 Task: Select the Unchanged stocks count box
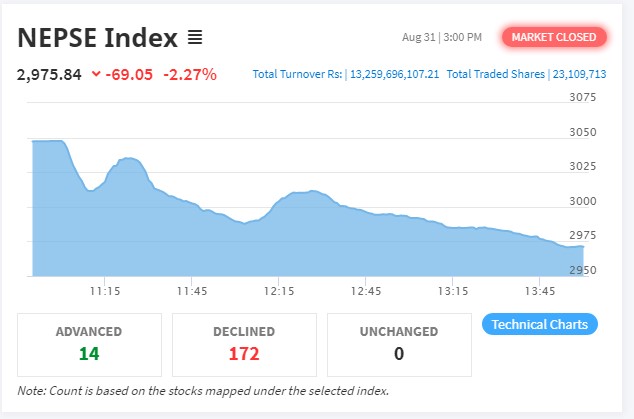point(399,345)
